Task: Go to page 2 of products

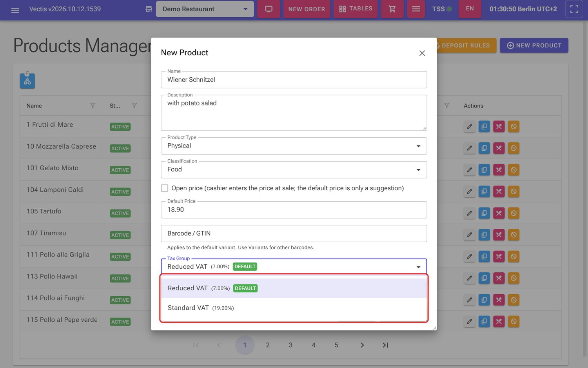Action: [268, 345]
